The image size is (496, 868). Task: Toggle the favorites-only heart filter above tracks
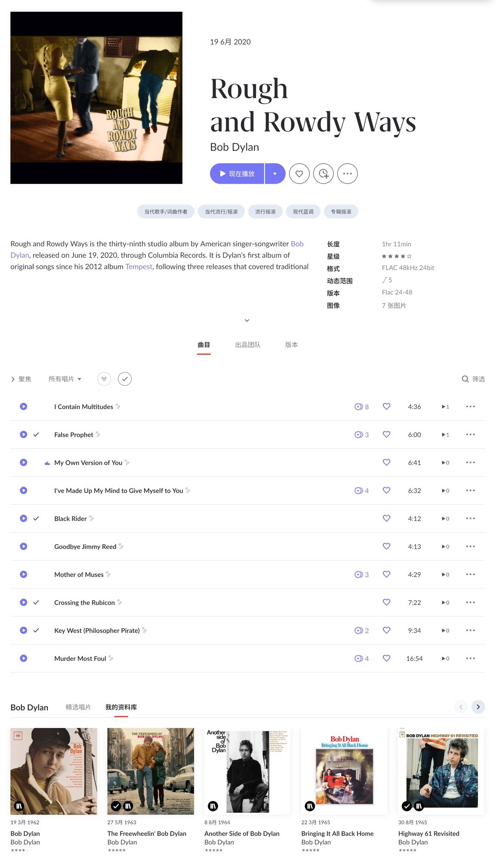104,379
